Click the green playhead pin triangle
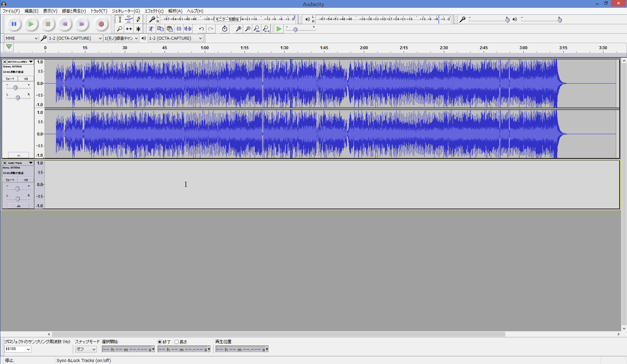Viewport: 627px width, 364px height. (9, 47)
